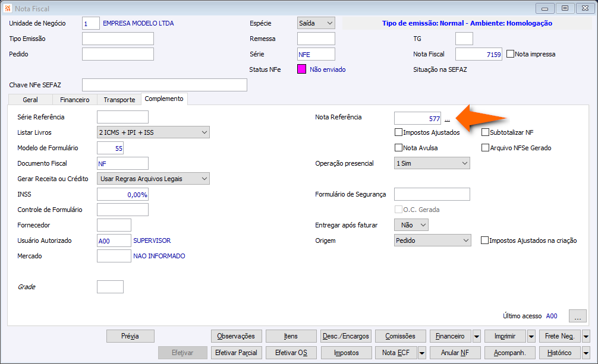Click the Efetivar OS button
Screen dimensions: 598x364
coord(291,353)
